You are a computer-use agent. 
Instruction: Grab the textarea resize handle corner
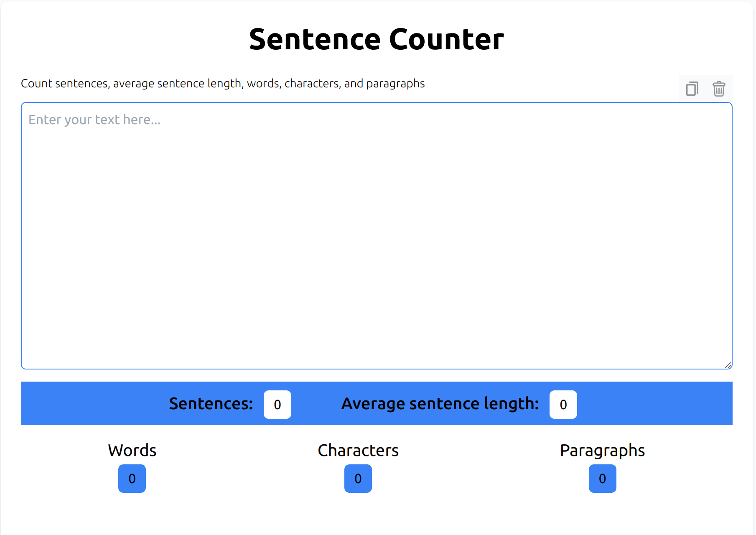728,365
